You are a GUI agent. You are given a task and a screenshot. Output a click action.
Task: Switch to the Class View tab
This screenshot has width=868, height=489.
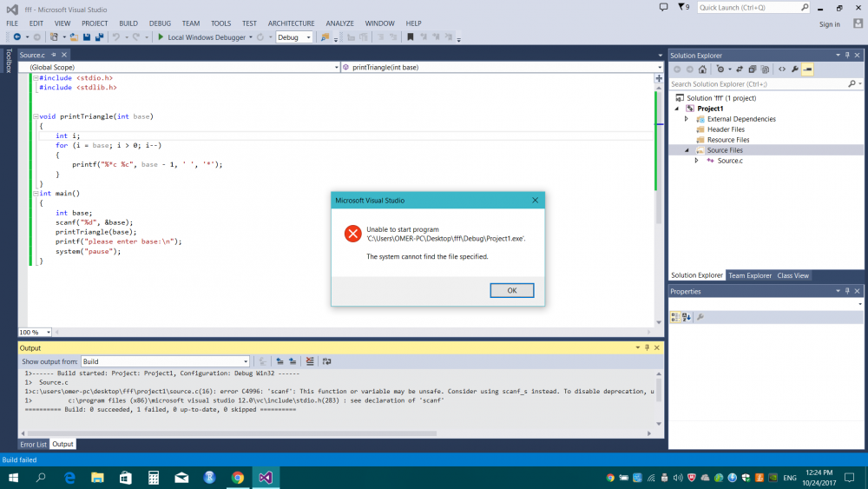[x=792, y=275]
